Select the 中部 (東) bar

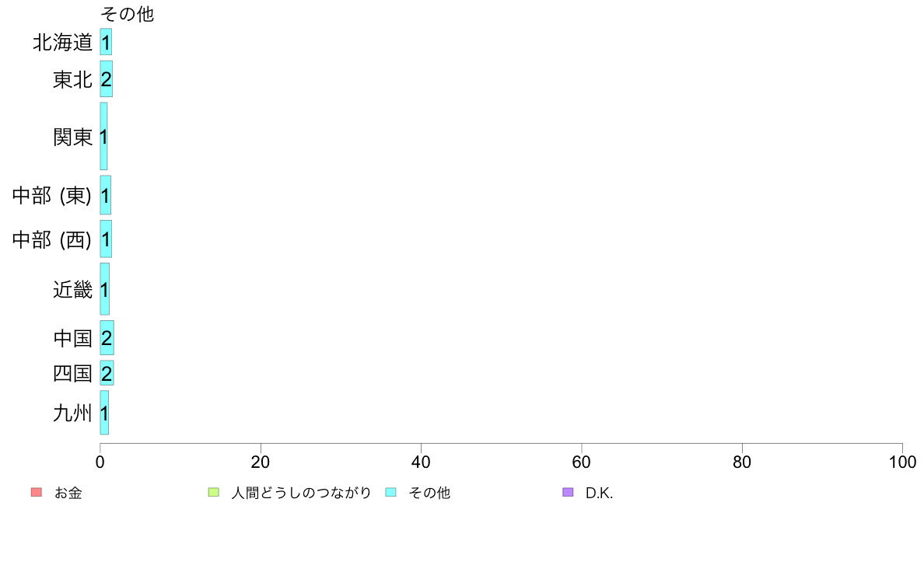click(x=106, y=195)
